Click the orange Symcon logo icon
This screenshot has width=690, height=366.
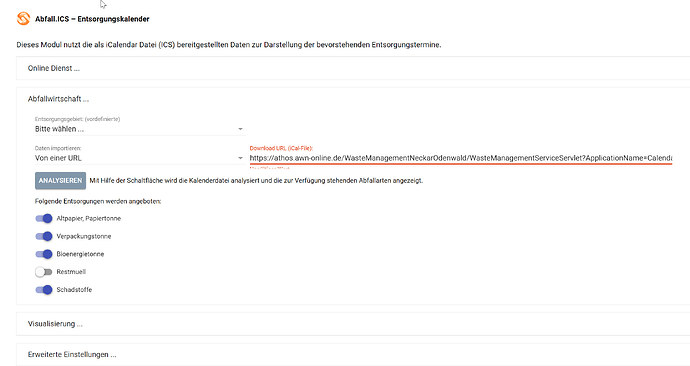point(23,19)
